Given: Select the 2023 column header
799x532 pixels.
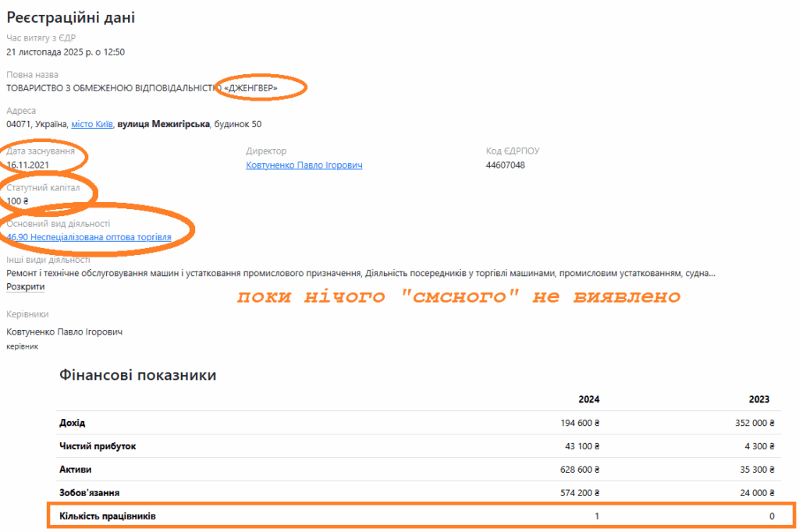Looking at the screenshot, I should pos(758,399).
